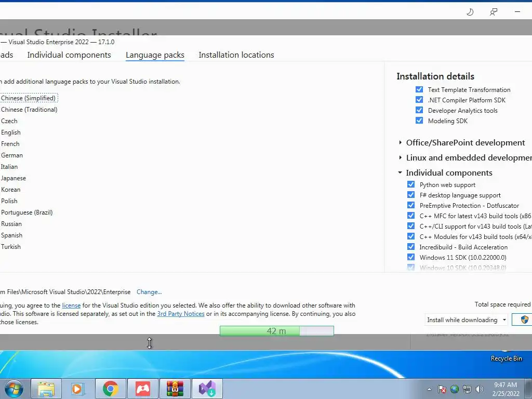The image size is (532, 399).
Task: Open the network status tray icon
Action: (x=467, y=389)
